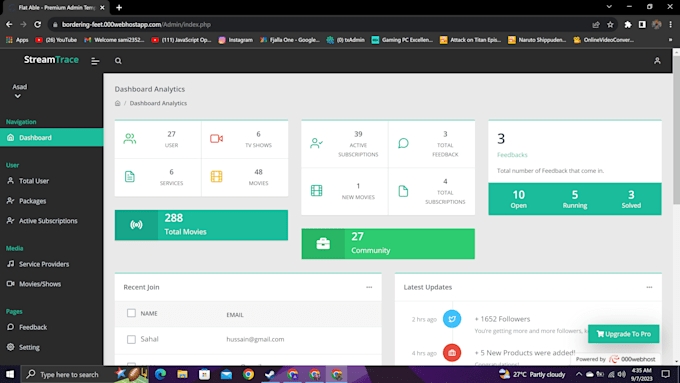The image size is (680, 383).
Task: Click the briefcase icon on Community card
Action: point(323,244)
